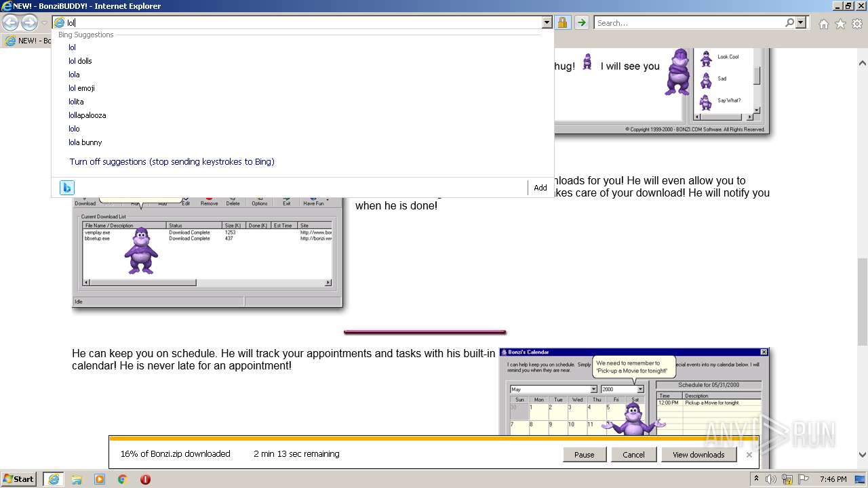Click the Options icon in download manager image
868x488 pixels.
[x=259, y=202]
